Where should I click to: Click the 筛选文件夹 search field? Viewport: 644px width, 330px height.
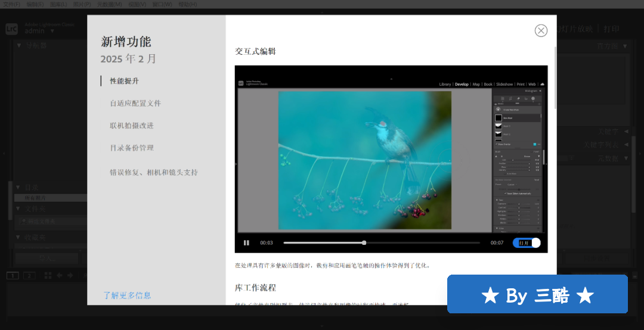point(52,221)
